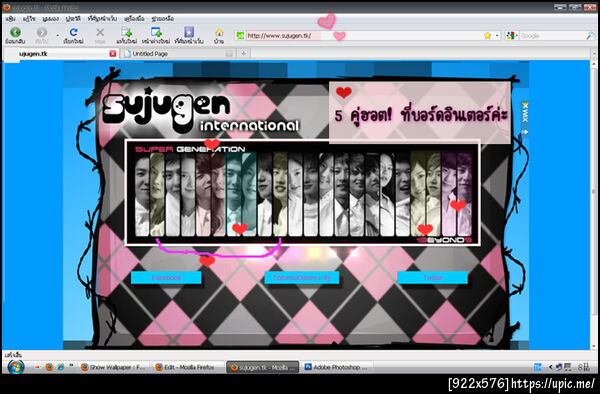Viewport: 600px width, 394px height.
Task: Click the Twitter button on the page
Action: coord(432,278)
